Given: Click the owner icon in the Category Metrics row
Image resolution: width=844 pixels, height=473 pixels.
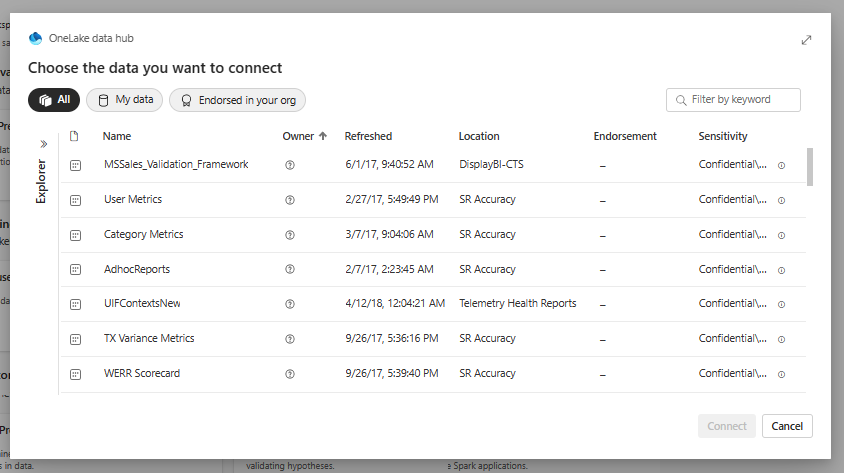Looking at the screenshot, I should (290, 235).
